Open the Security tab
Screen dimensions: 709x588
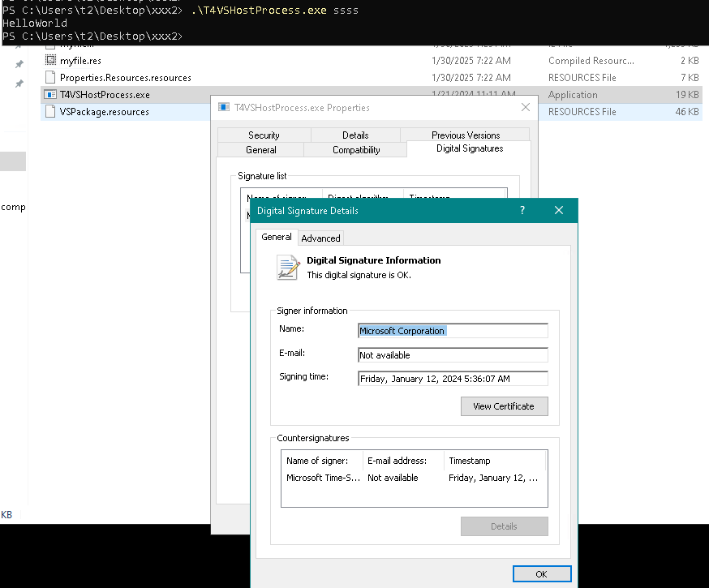click(264, 135)
